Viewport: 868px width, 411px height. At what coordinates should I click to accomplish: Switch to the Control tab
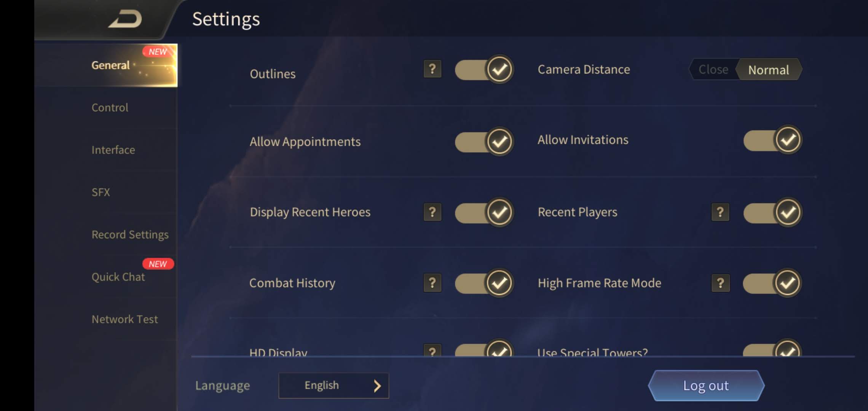[x=110, y=108]
